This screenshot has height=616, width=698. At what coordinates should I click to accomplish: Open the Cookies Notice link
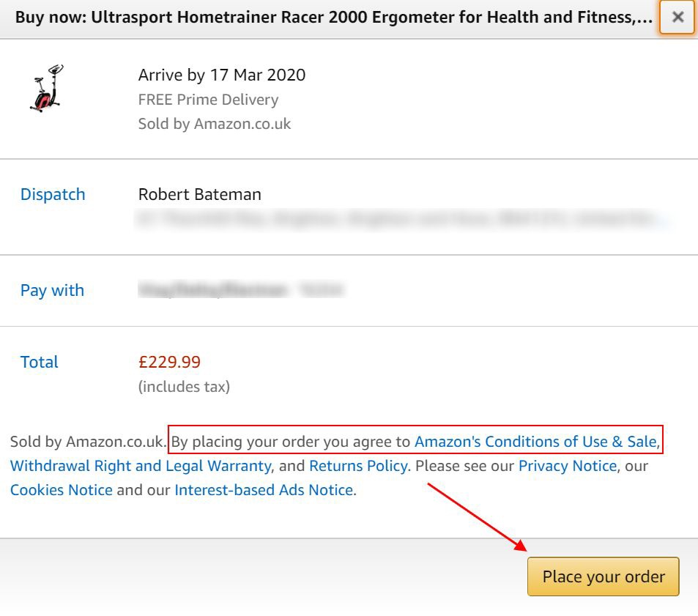[62, 490]
